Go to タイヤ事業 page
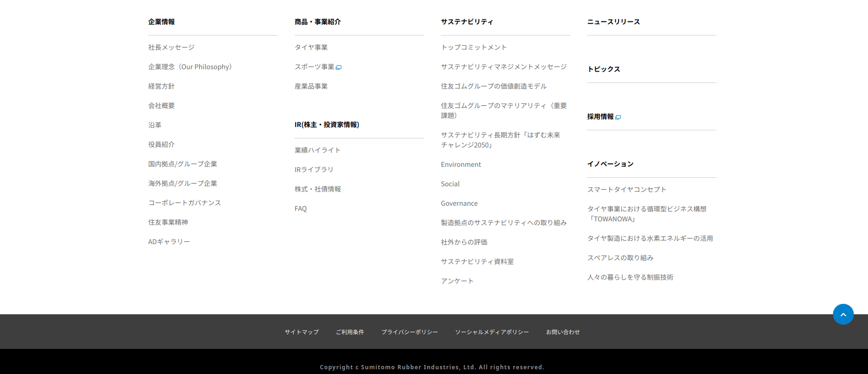This screenshot has height=374, width=868. pos(311,47)
